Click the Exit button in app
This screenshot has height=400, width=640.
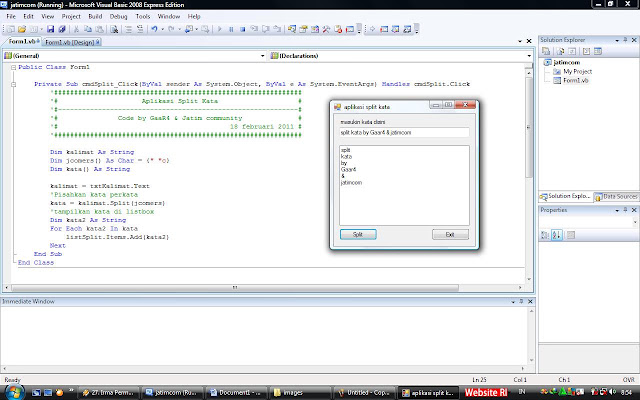[450, 235]
